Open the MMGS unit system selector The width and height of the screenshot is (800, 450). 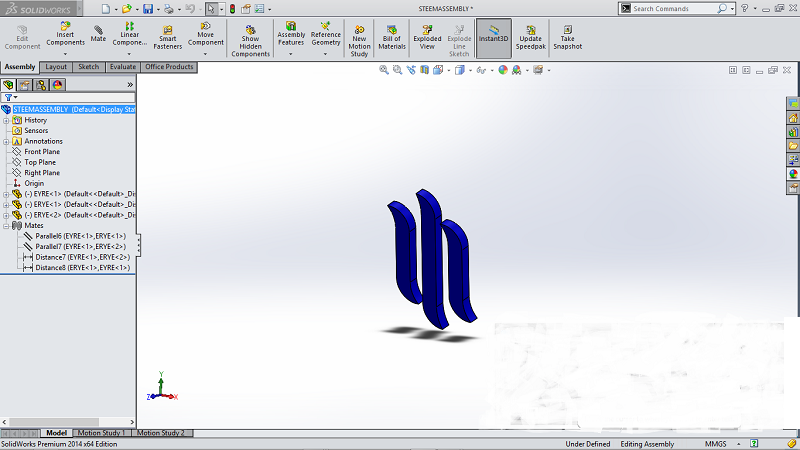(x=715, y=444)
